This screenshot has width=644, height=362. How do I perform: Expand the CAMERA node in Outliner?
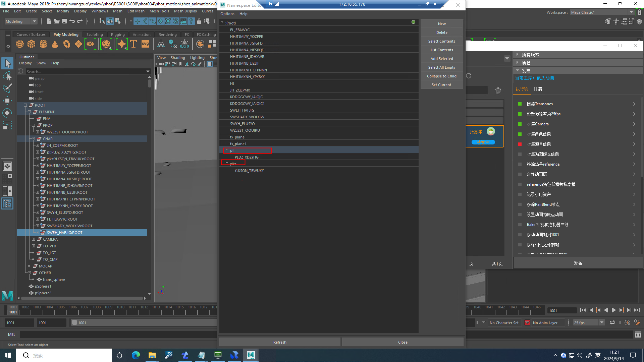[x=33, y=239]
